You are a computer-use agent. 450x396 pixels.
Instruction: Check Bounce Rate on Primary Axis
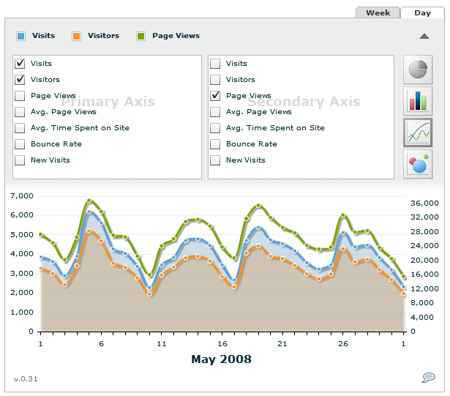coord(20,144)
